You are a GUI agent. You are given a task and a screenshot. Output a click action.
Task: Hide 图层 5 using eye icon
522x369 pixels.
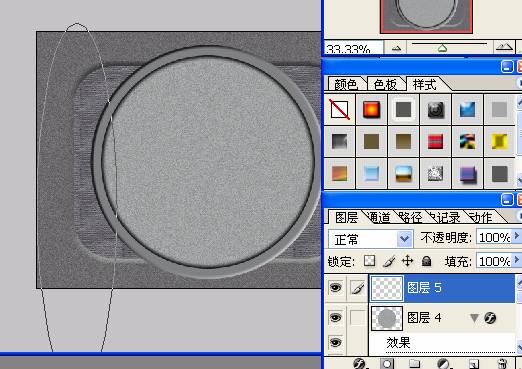click(335, 287)
